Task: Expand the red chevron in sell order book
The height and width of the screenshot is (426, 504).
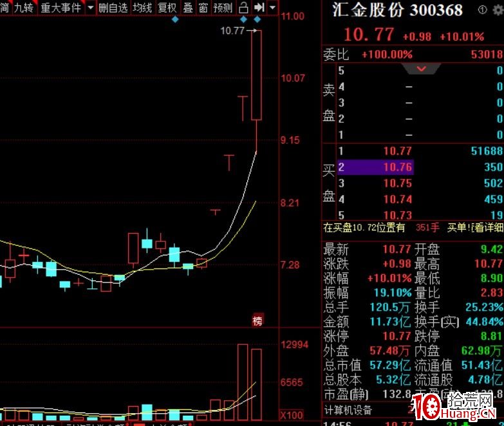Action: pos(422,68)
